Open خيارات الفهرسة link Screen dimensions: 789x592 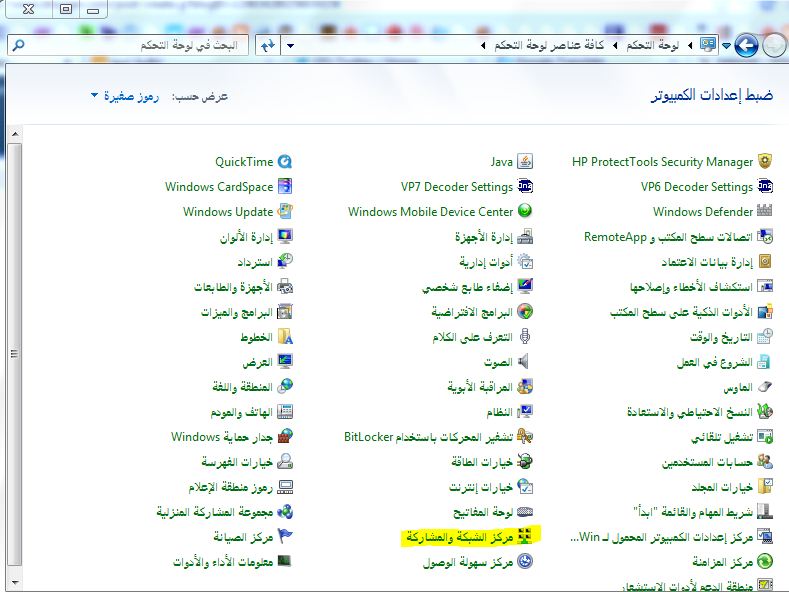[x=237, y=462]
